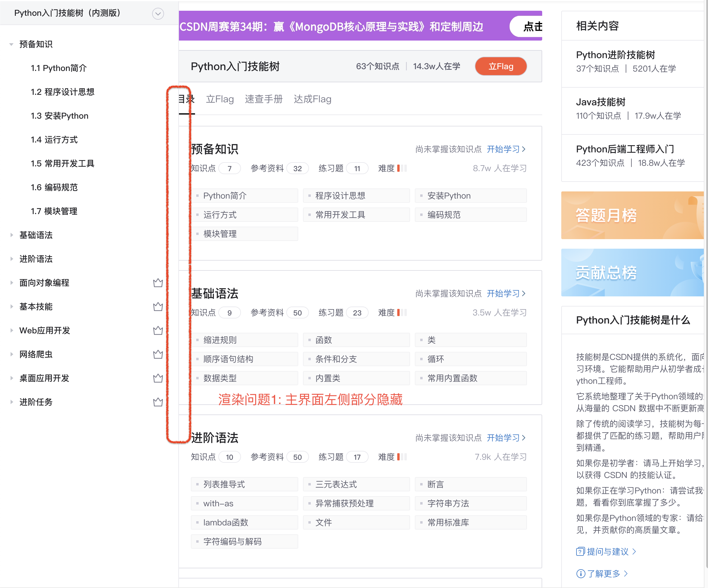Click crown icon next to 基本技能
The width and height of the screenshot is (708, 588).
tap(158, 307)
